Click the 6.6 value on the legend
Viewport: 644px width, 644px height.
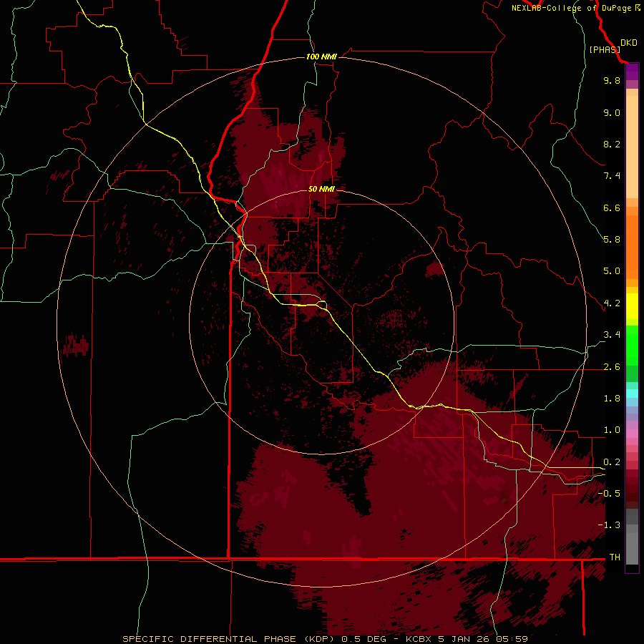pos(612,208)
